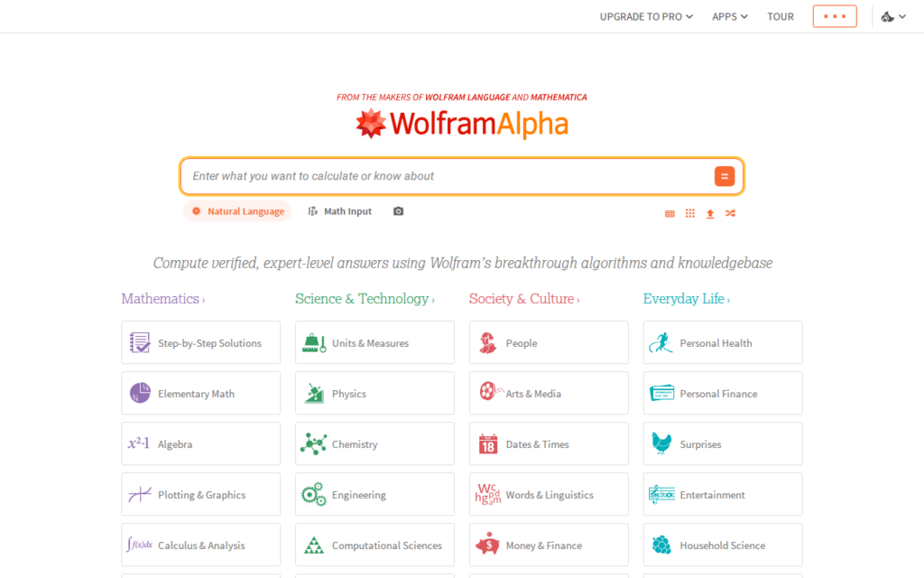924x578 pixels.
Task: Click the upload arrow icon
Action: pyautogui.click(x=710, y=213)
